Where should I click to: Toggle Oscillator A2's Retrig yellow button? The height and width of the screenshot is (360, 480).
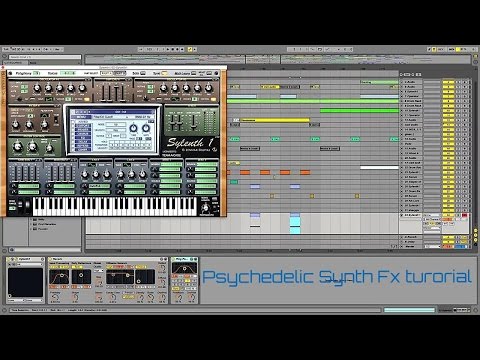click(213, 99)
